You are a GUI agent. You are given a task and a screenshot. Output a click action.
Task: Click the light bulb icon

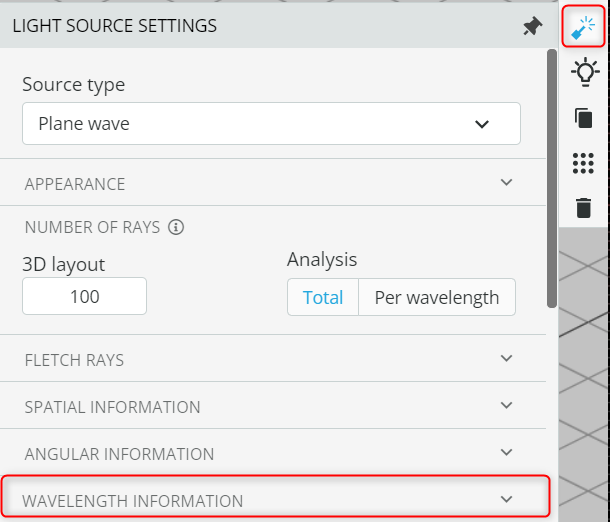[x=584, y=72]
